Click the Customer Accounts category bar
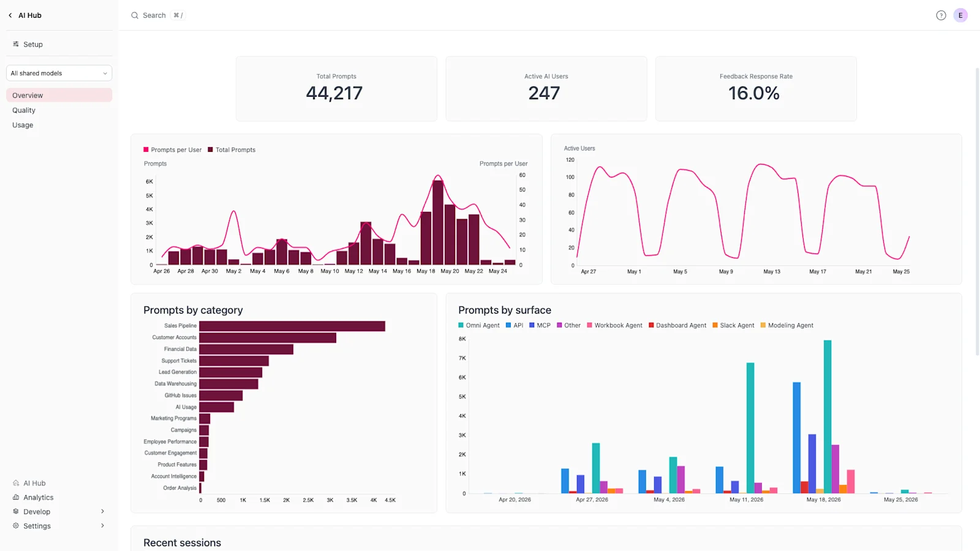This screenshot has height=551, width=980. pos(268,338)
